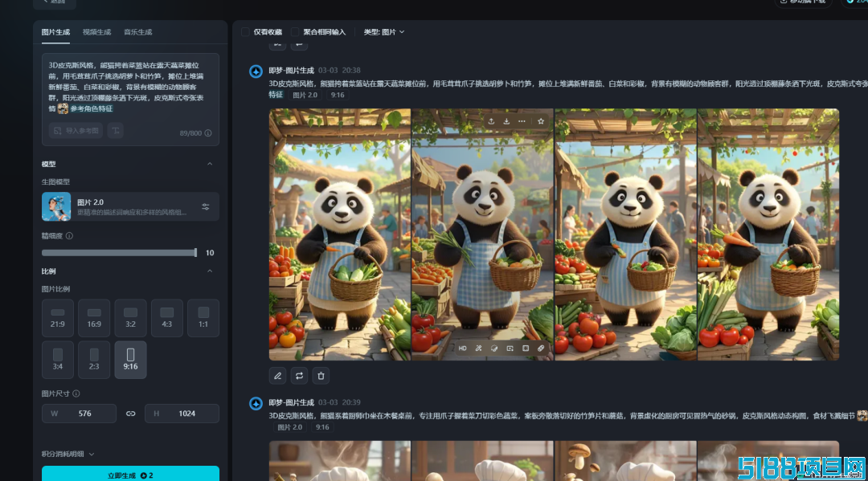Switch to the 视频生成 tab
This screenshot has height=481, width=868.
pyautogui.click(x=97, y=32)
